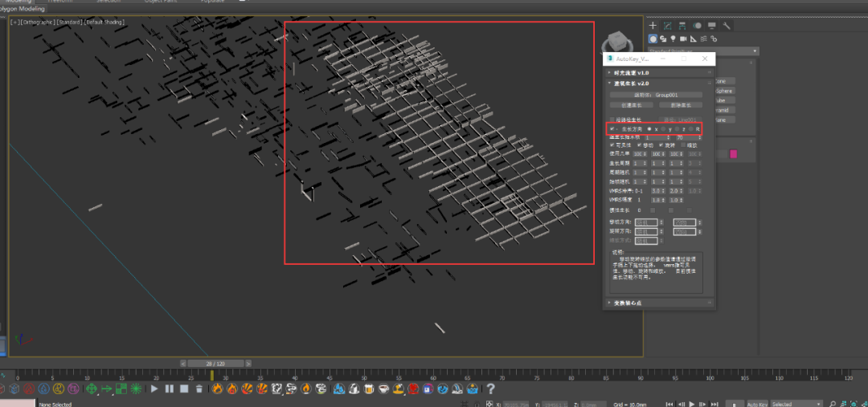Screen dimensions: 868x407
Task: Select the Lights category icon
Action: click(x=674, y=39)
